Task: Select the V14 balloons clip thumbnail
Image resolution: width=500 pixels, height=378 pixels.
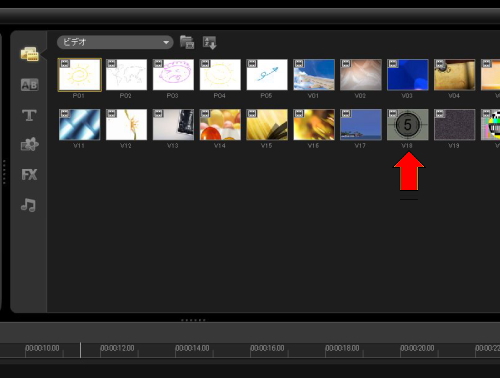Action: (x=220, y=125)
